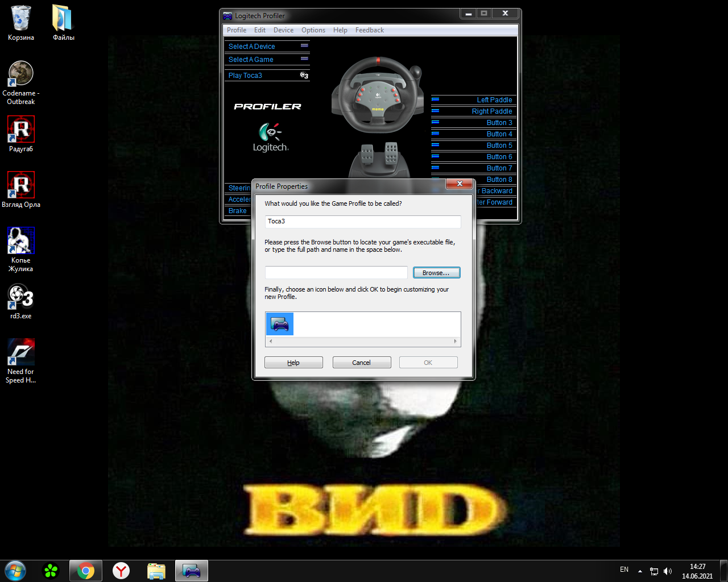Image resolution: width=728 pixels, height=582 pixels.
Task: Expand the Select A Game dropdown
Action: pyautogui.click(x=304, y=59)
